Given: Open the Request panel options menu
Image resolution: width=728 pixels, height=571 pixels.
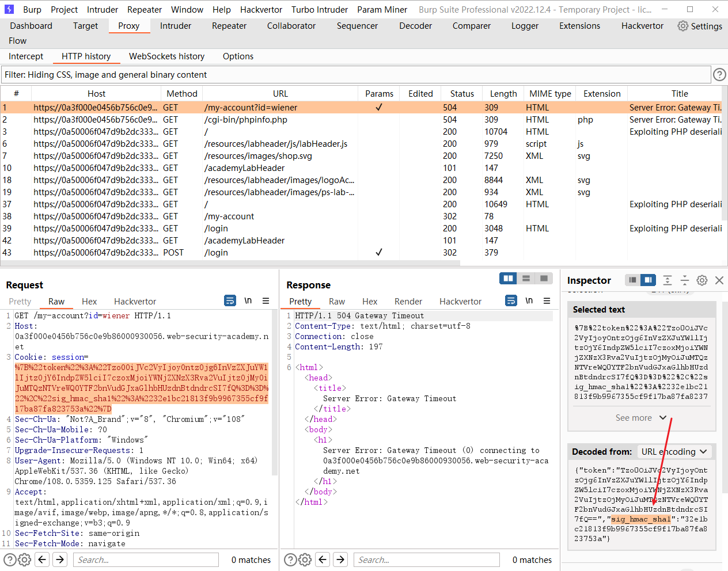Looking at the screenshot, I should [266, 300].
